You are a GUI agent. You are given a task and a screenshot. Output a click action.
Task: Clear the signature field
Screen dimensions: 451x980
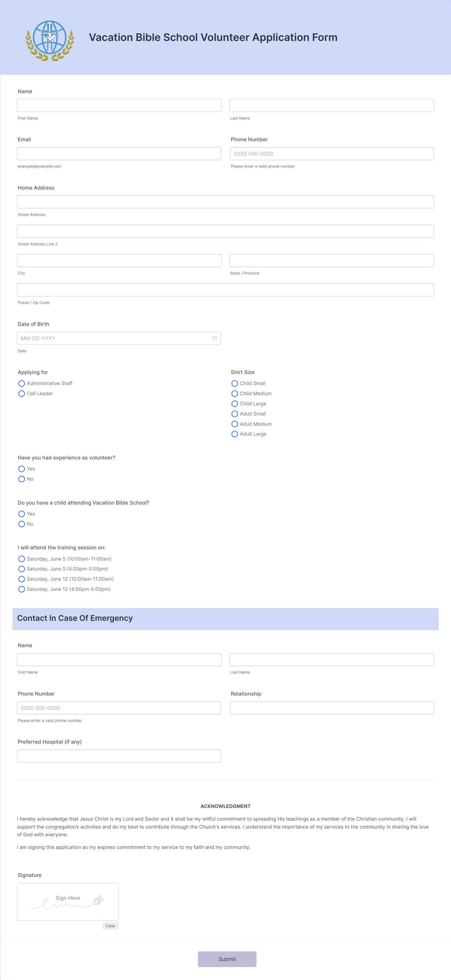coord(110,926)
